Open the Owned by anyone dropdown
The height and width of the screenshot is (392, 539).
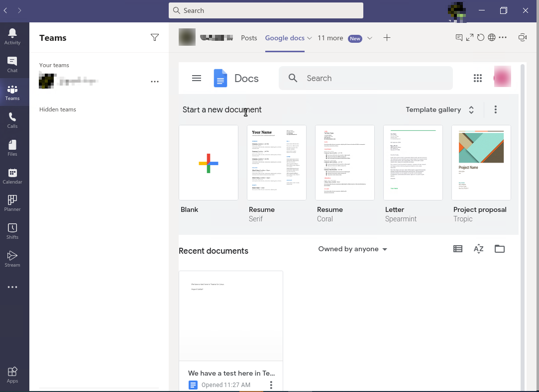[353, 249]
